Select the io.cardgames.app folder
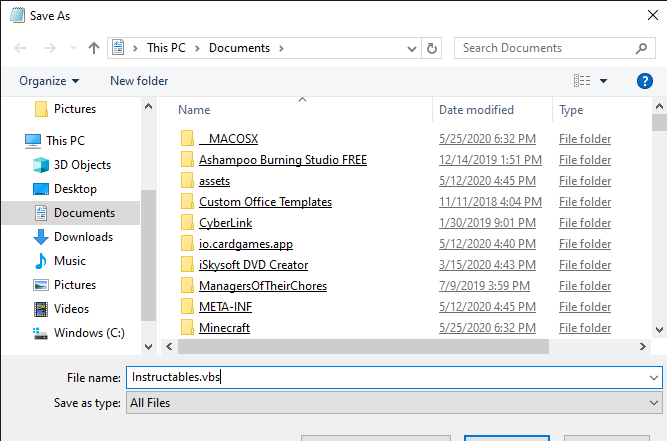 pyautogui.click(x=246, y=244)
